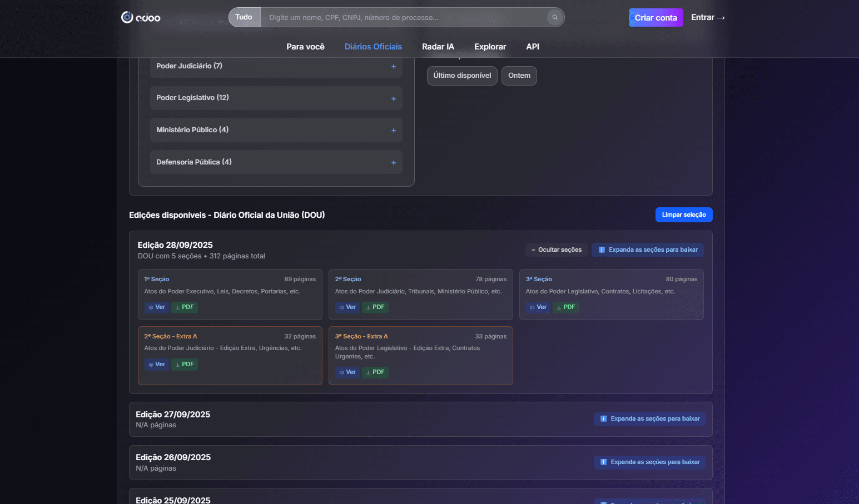Screen dimensions: 859x504
Task: Click the Odoo logo in the header
Action: [x=141, y=17]
